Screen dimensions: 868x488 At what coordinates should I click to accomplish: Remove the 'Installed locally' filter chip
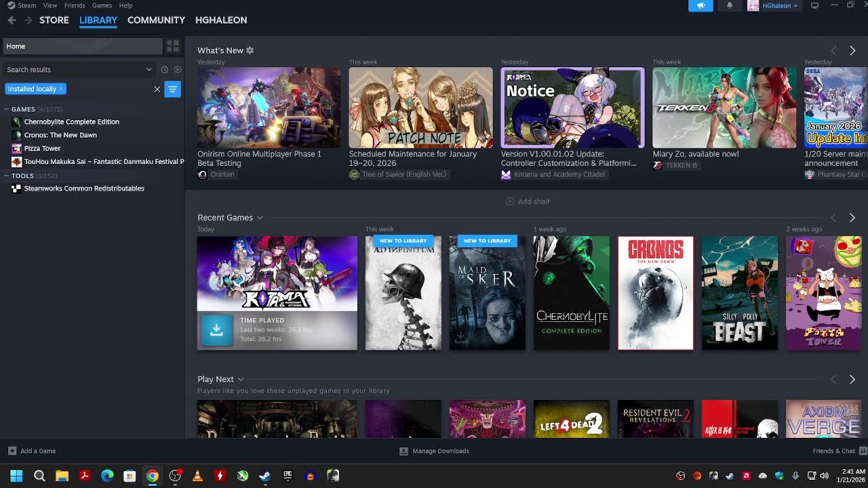(x=60, y=89)
